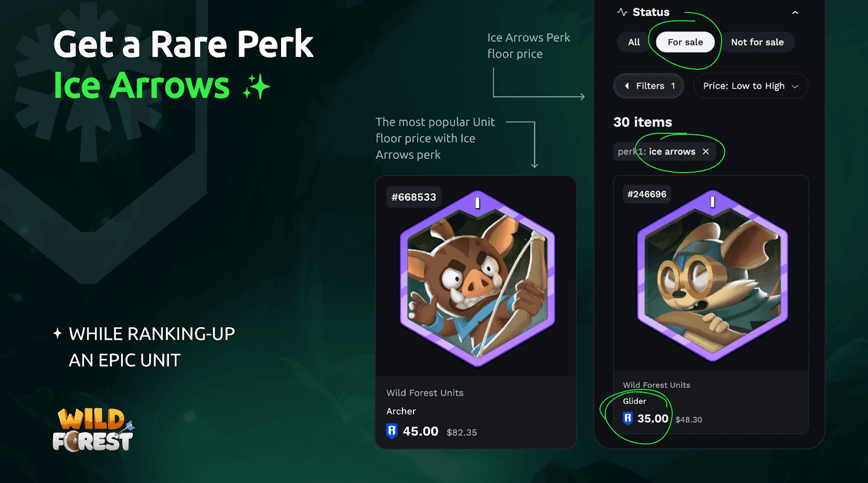Screen dimensions: 868x483
Task: Expand sort options via chevron arrow
Action: 795,86
